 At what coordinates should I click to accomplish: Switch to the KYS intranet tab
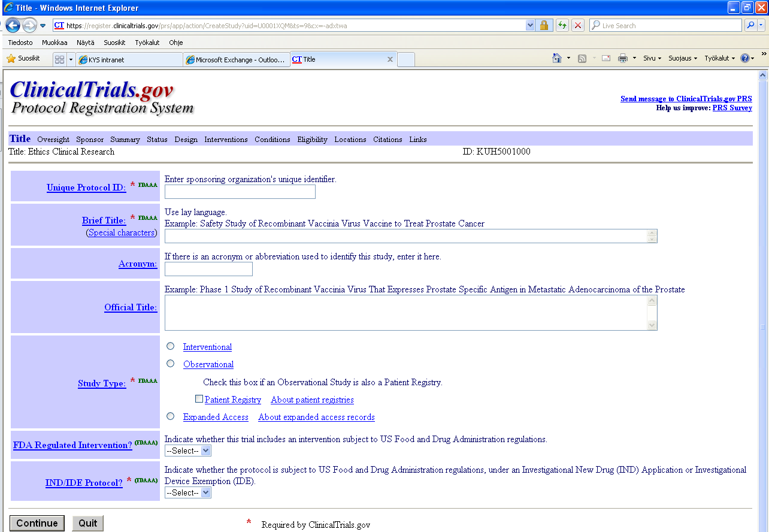pos(129,60)
